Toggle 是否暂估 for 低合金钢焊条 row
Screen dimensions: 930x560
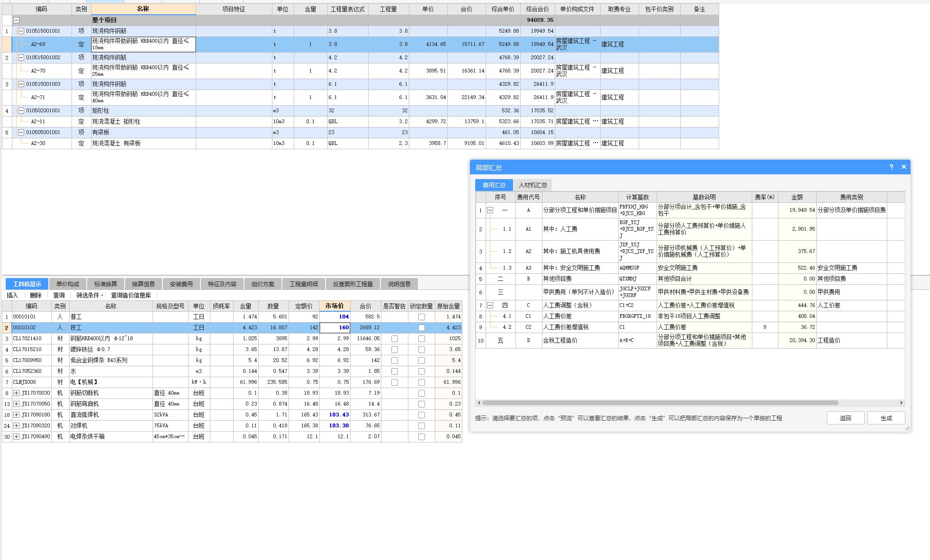point(395,360)
